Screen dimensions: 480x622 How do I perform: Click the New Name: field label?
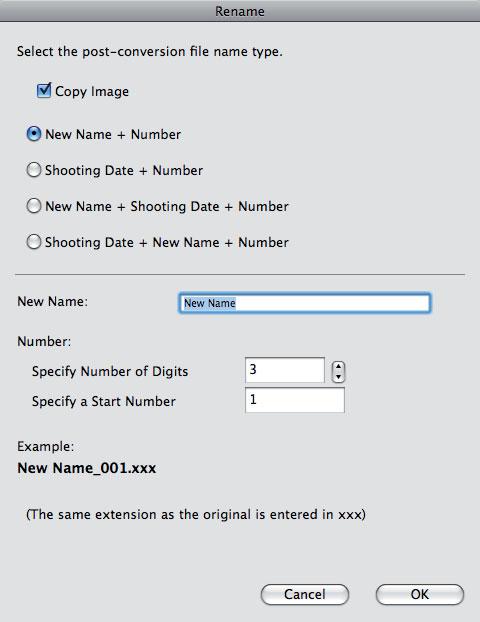pyautogui.click(x=52, y=301)
